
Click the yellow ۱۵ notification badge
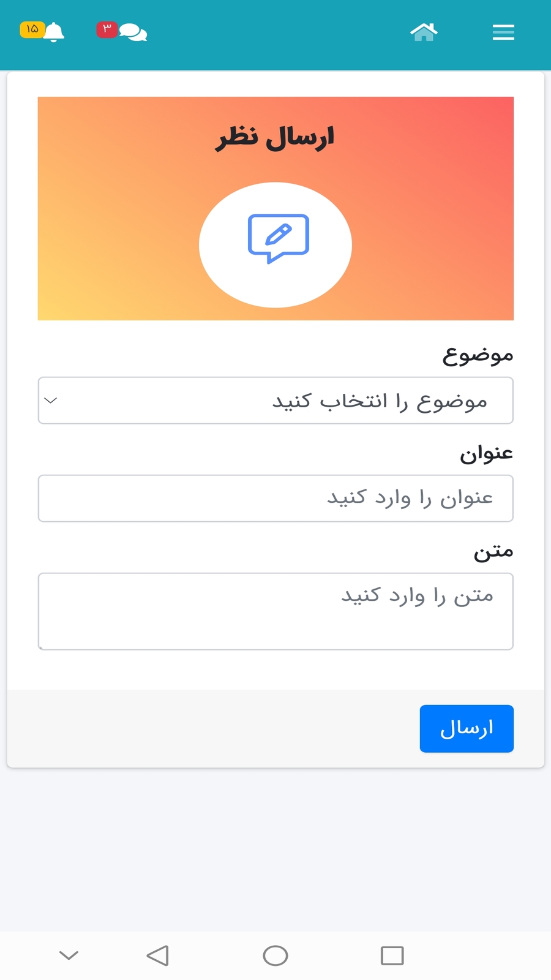click(32, 29)
